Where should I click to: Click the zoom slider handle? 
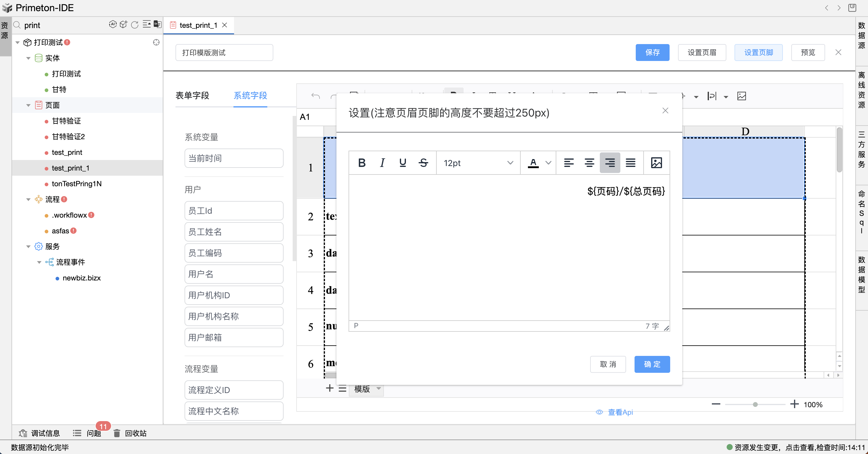[x=755, y=404]
